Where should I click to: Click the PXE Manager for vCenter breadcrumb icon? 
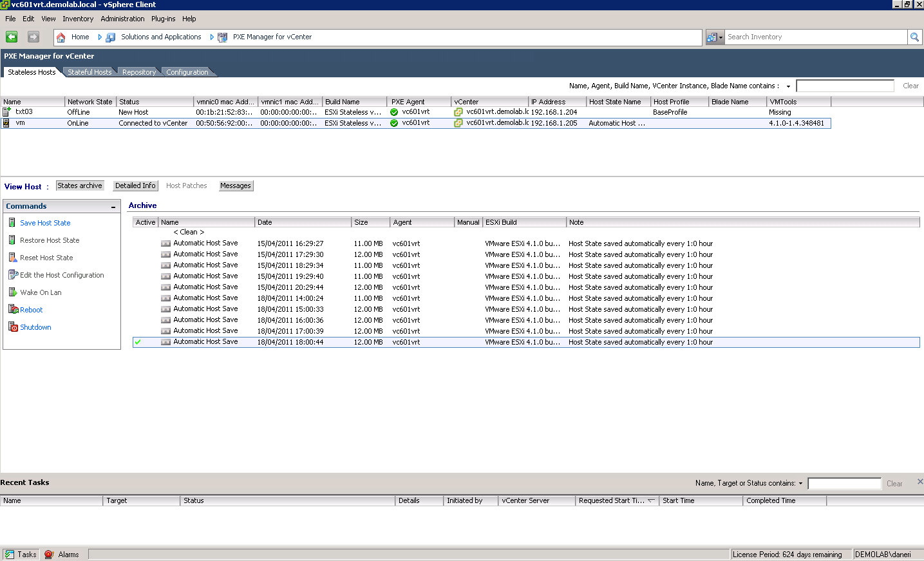coord(223,37)
